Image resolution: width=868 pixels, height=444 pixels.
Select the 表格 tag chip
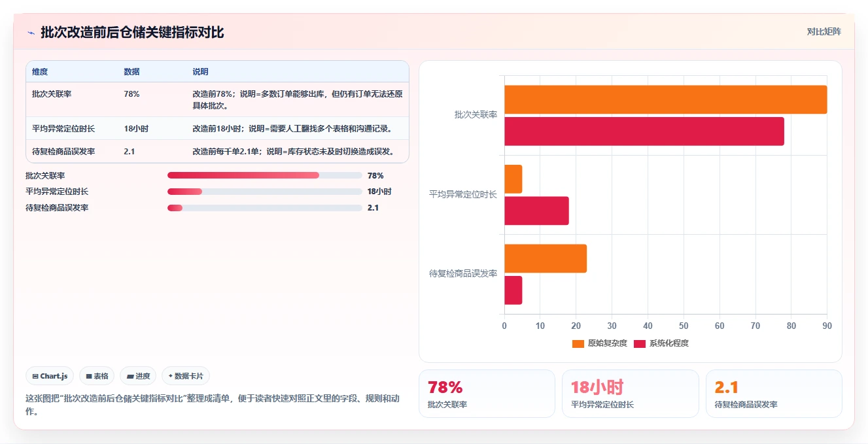(97, 376)
